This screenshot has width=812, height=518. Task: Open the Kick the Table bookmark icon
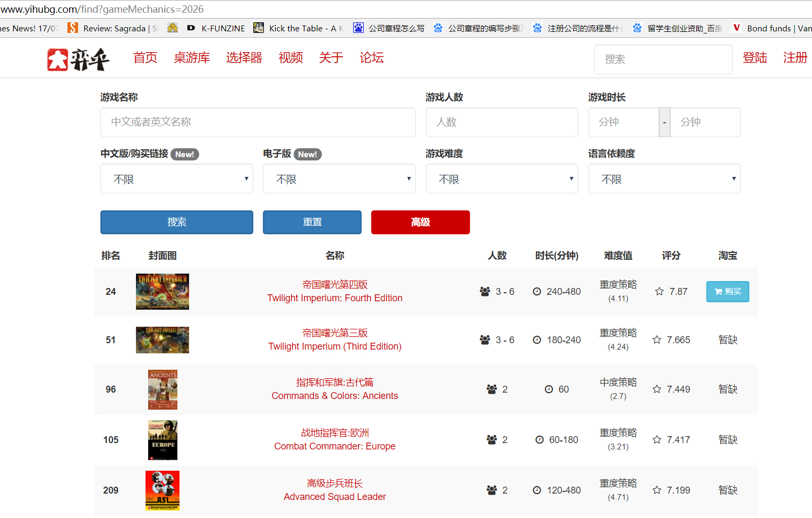tap(259, 28)
